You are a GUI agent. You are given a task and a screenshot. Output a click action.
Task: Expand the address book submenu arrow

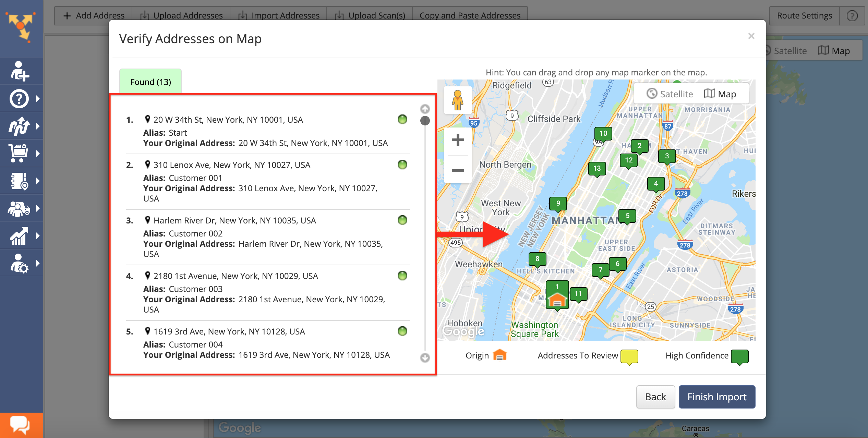[38, 181]
